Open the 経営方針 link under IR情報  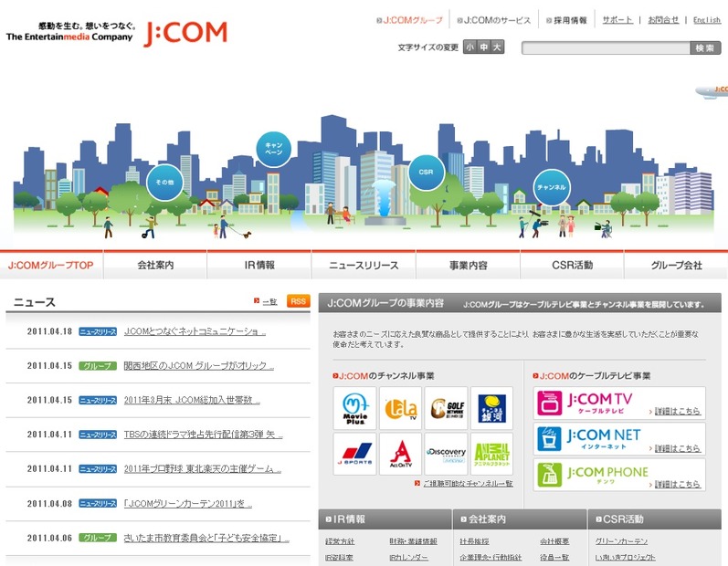(340, 541)
